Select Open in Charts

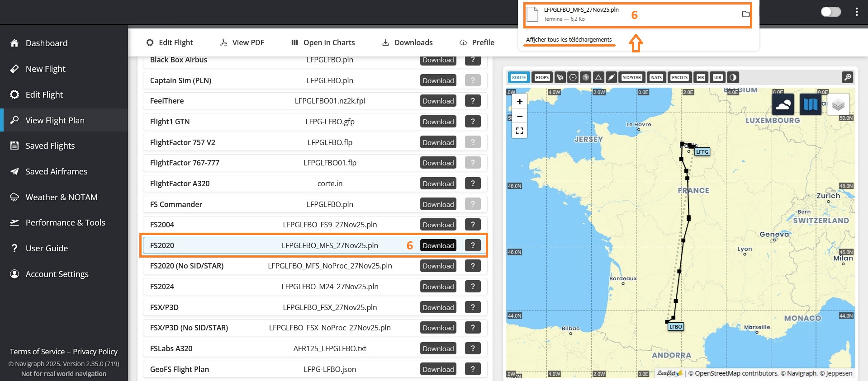(x=323, y=42)
